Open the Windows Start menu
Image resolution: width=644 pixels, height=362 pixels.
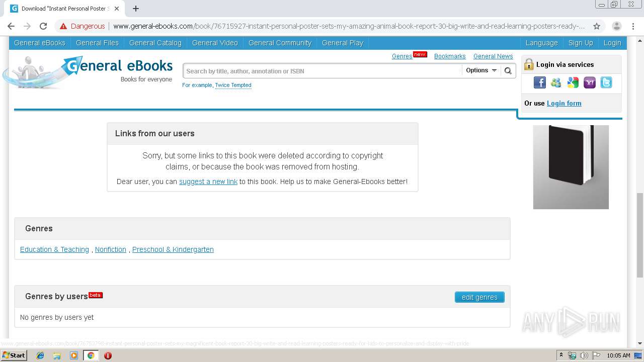pos(14,355)
